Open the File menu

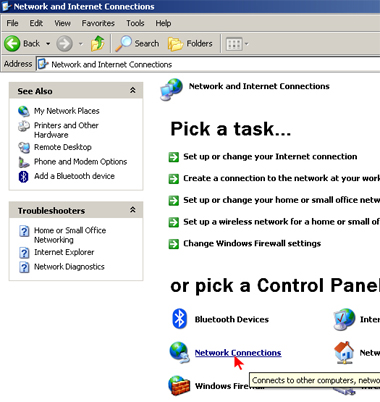coord(12,23)
